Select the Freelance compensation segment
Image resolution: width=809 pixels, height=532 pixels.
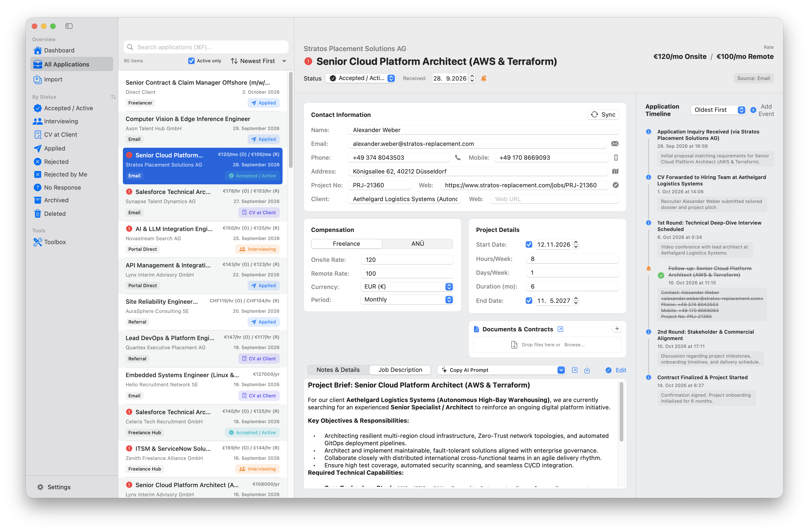[346, 244]
